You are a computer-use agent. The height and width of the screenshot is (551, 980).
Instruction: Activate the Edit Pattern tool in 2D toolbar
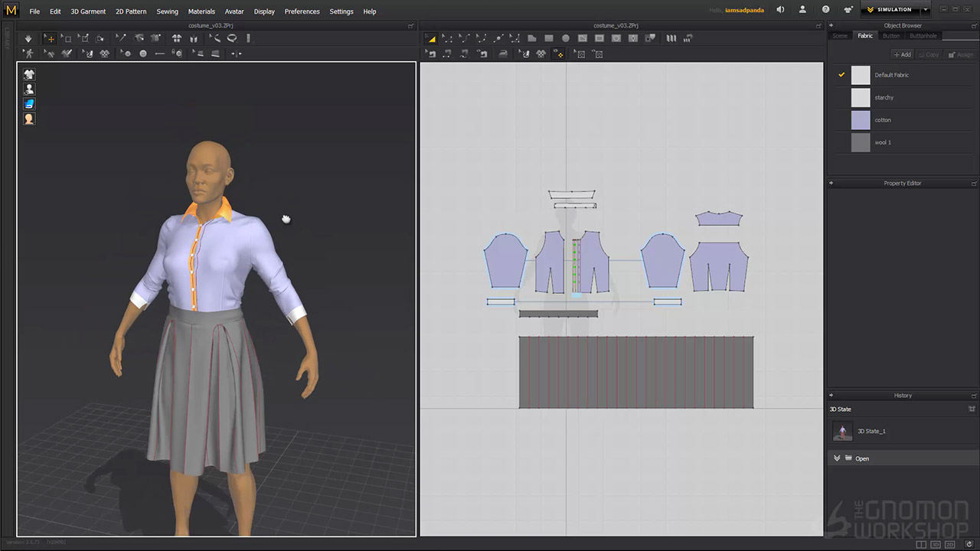(431, 38)
